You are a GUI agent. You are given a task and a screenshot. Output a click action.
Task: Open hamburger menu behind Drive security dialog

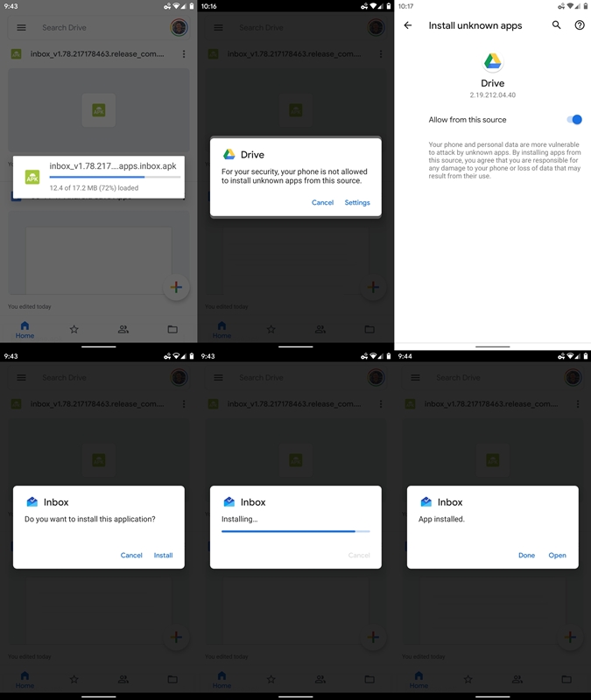tap(218, 28)
